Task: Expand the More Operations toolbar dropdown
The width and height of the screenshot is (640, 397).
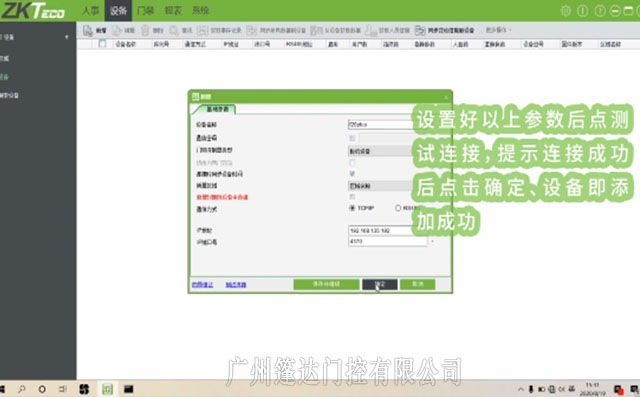Action: [x=498, y=30]
